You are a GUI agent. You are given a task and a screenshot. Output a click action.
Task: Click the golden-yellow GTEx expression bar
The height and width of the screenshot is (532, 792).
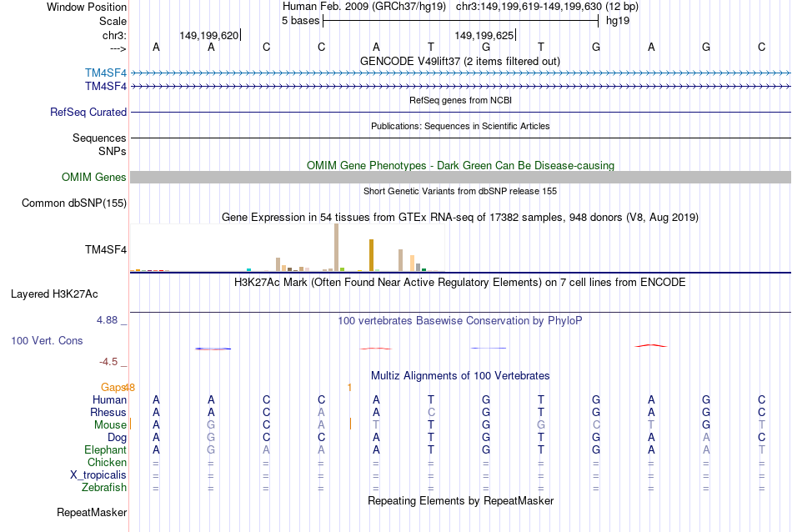[x=371, y=255]
